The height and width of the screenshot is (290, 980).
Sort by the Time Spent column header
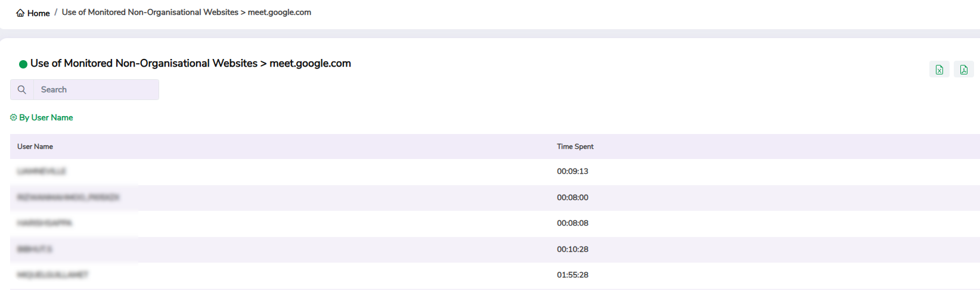[575, 146]
